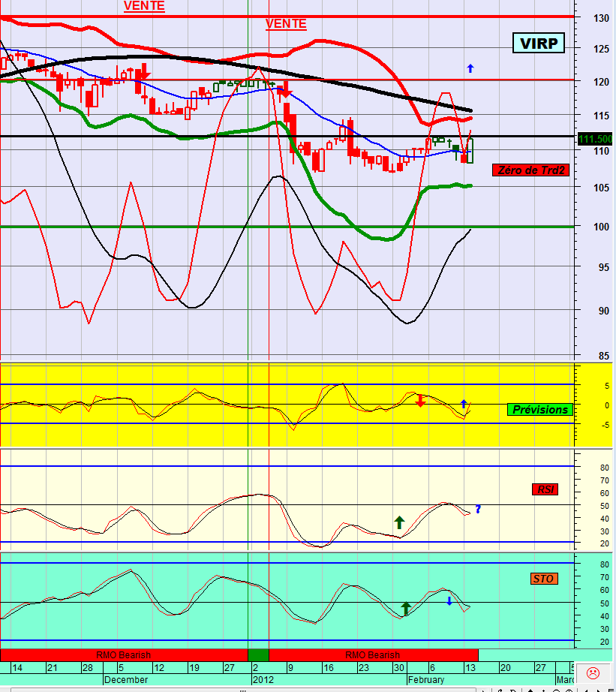The width and height of the screenshot is (616, 692).
Task: Select the blue up arrow in the price pane
Action: point(470,68)
